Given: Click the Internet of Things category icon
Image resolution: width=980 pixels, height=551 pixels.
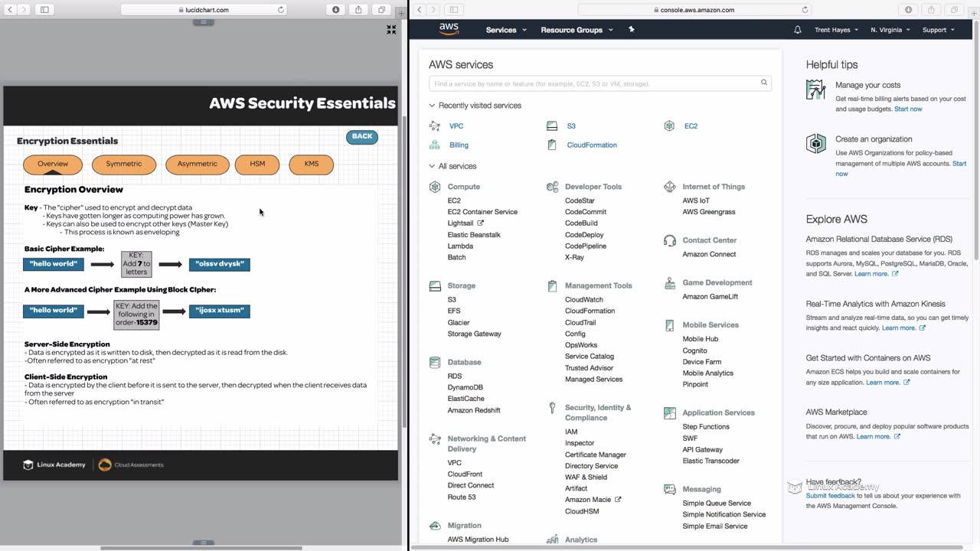Looking at the screenshot, I should tap(670, 187).
